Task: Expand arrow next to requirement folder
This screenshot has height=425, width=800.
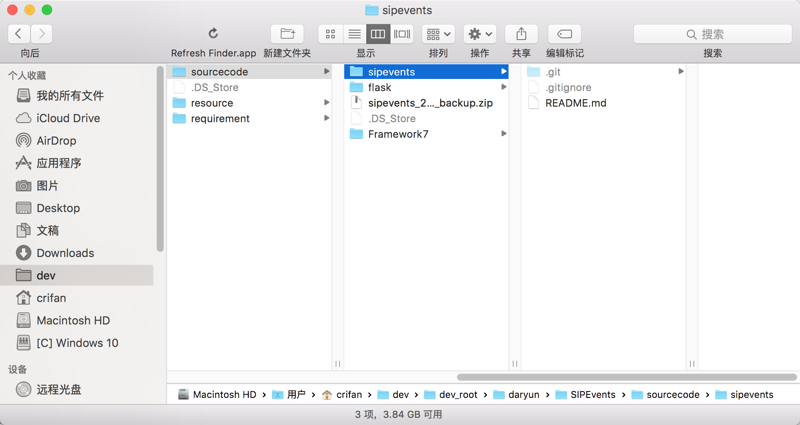Action: point(327,118)
